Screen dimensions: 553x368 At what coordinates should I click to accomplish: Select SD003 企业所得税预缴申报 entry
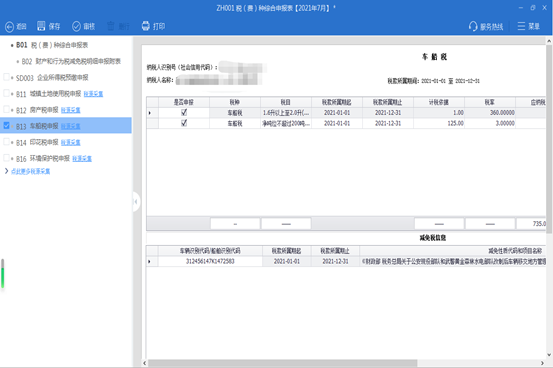coord(52,78)
